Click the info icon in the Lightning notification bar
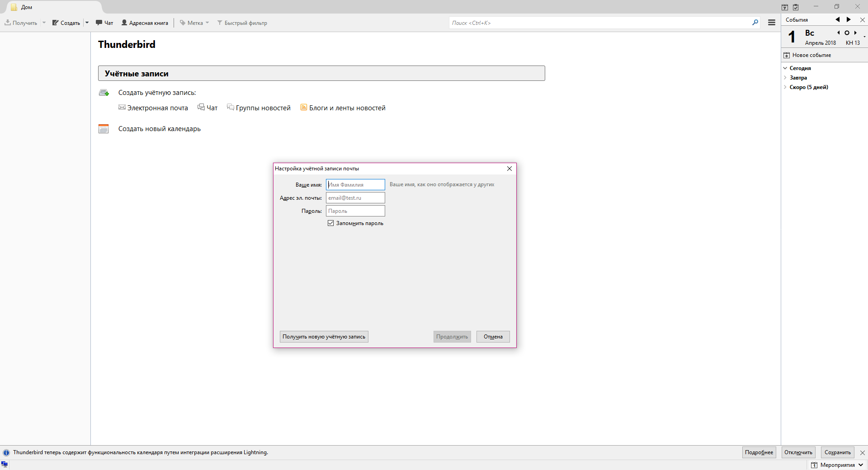The height and width of the screenshot is (470, 868). (x=6, y=452)
